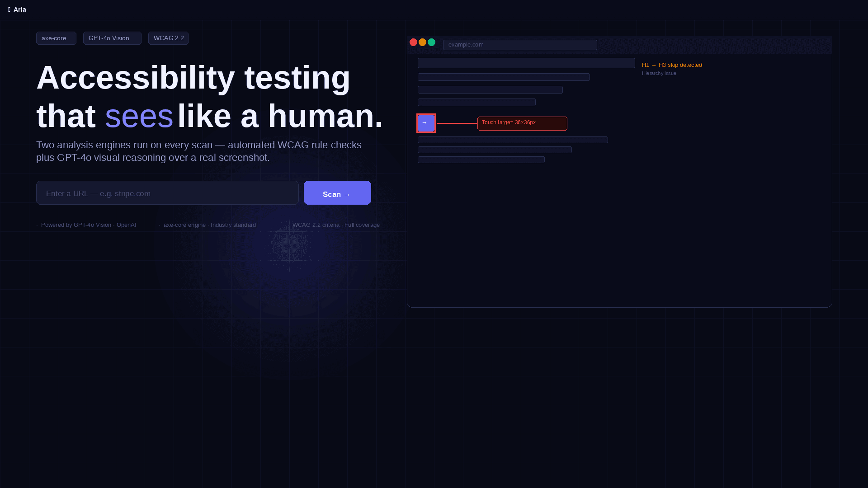Click the Scan button
The width and height of the screenshot is (868, 488).
tap(337, 193)
